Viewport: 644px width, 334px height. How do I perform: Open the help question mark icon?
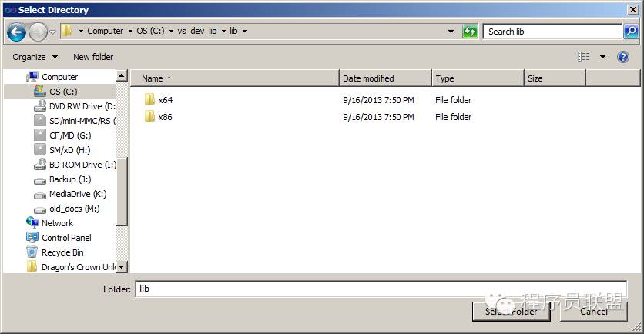[623, 57]
